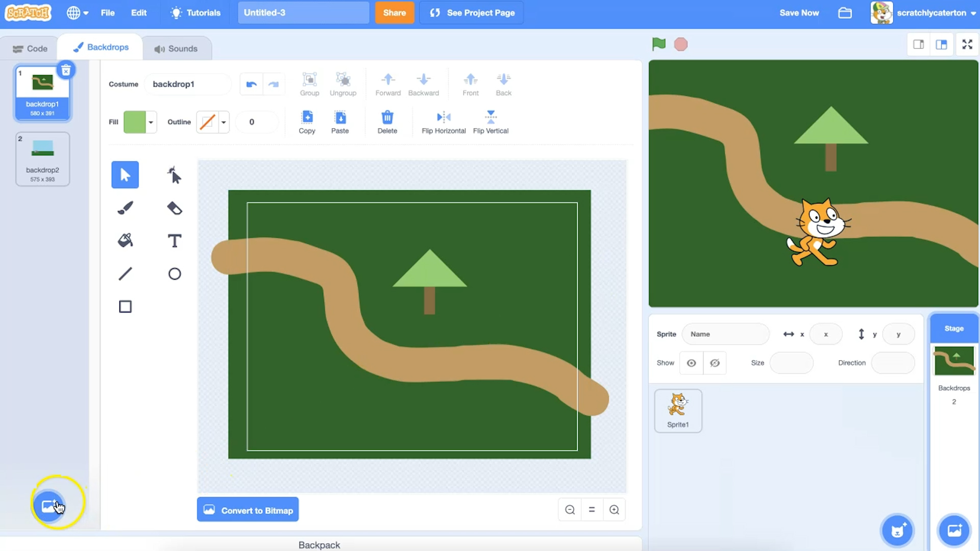Screen dimensions: 980x551
Task: Click the Copy icon
Action: 307,122
